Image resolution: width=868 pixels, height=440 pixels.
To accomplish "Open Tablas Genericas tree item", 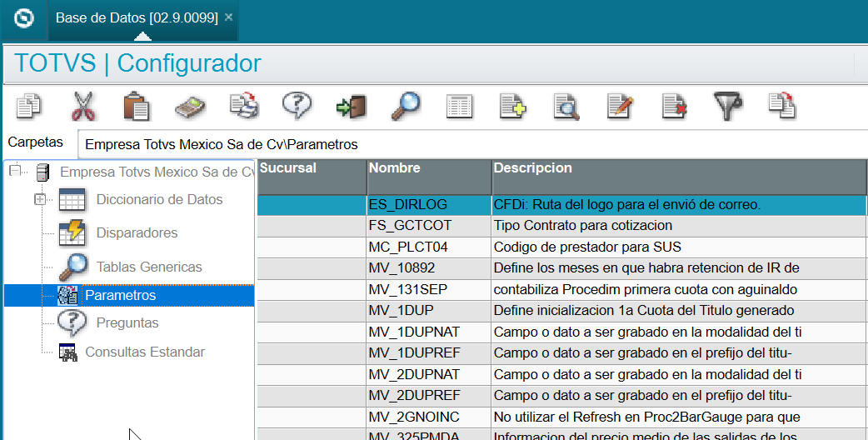I will [149, 267].
